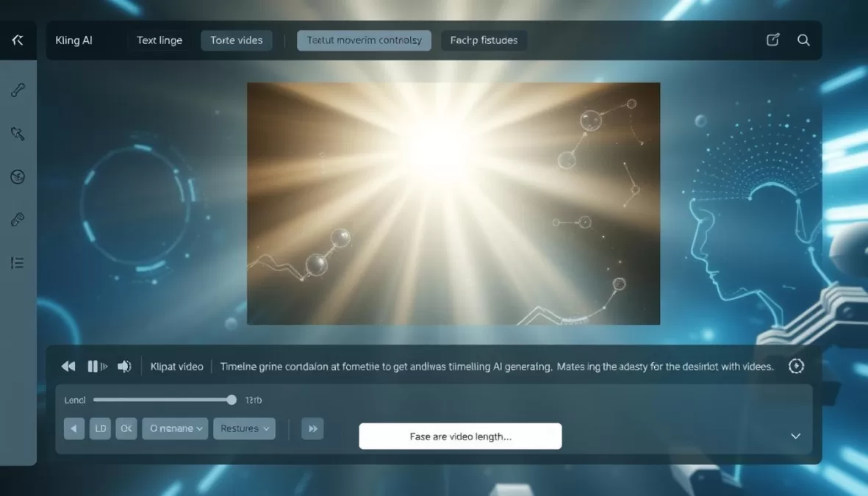Open the settings target icon beside the timeline text
This screenshot has height=496, width=868.
(797, 366)
